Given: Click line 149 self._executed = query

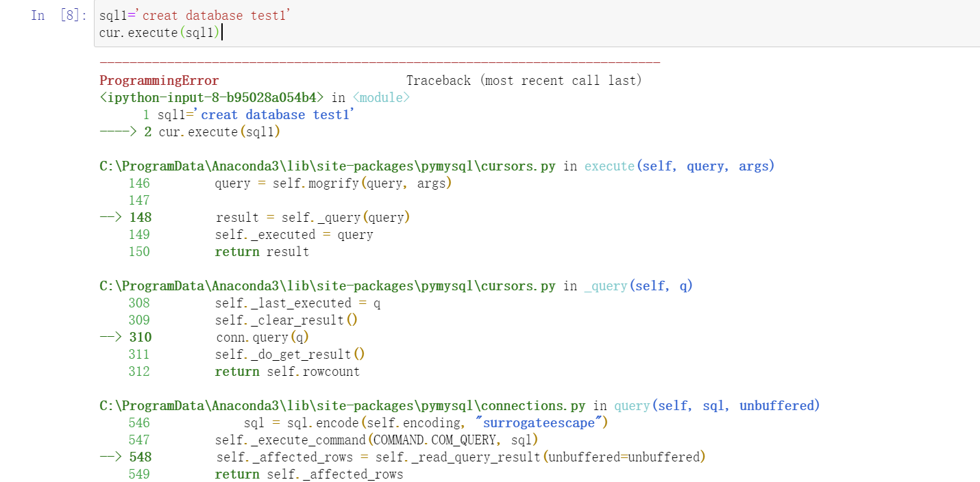Looking at the screenshot, I should tap(294, 235).
